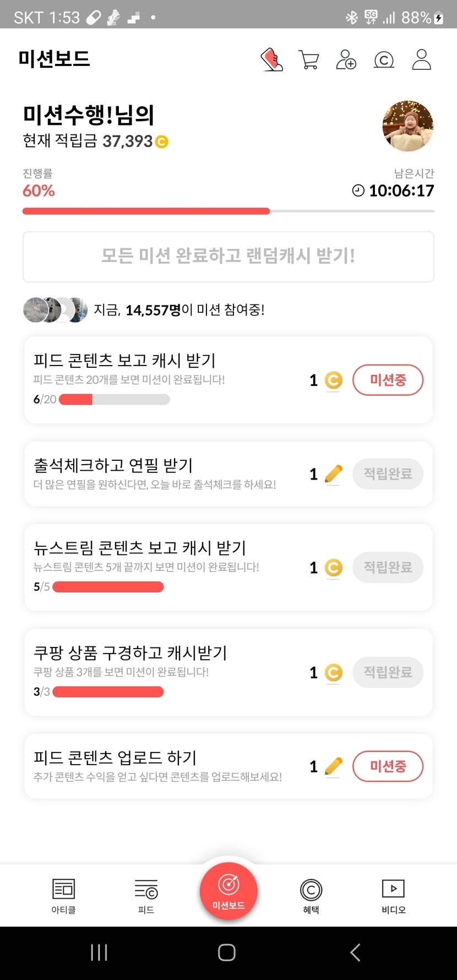Viewport: 457px width, 980px height.
Task: Switch to the 피드 tab
Action: pos(146,895)
